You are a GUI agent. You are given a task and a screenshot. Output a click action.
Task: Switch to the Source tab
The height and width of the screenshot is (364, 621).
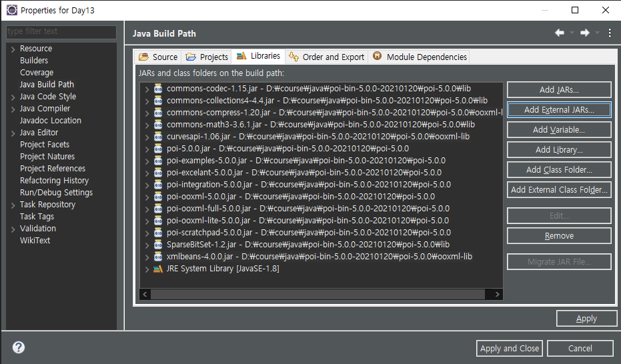pyautogui.click(x=158, y=57)
